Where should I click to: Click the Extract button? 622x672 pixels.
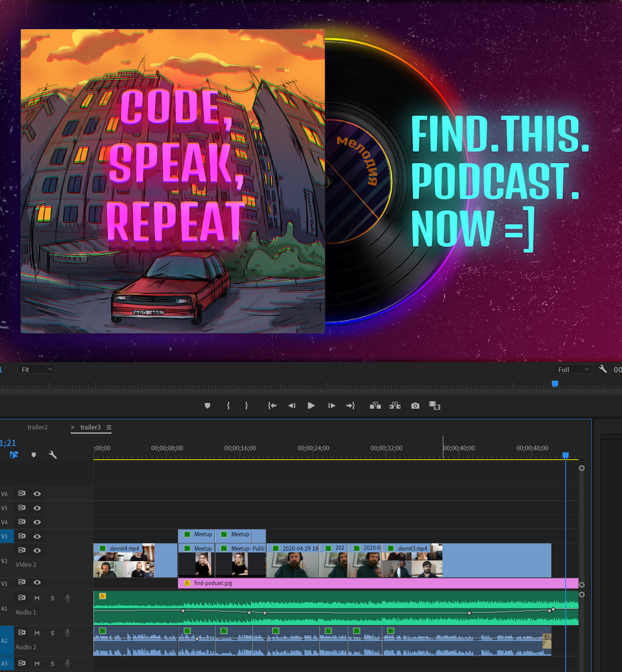pyautogui.click(x=395, y=405)
